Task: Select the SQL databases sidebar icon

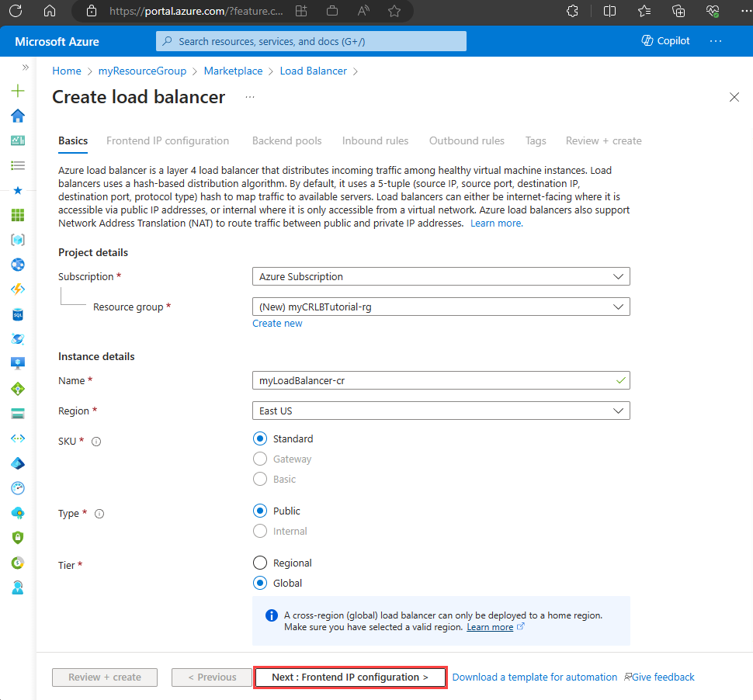Action: point(18,314)
